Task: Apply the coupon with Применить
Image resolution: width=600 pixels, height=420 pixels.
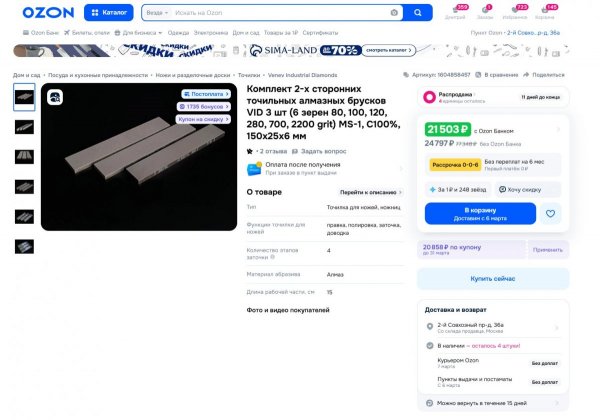Action: coord(548,250)
